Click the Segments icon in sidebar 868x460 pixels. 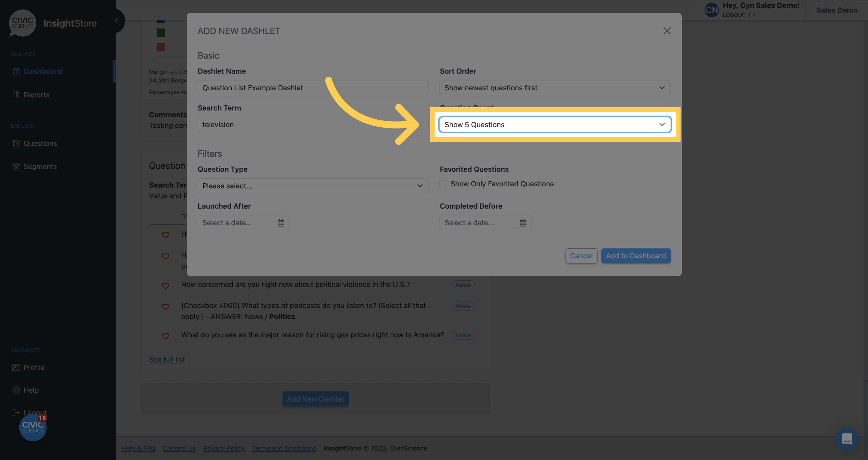click(16, 166)
